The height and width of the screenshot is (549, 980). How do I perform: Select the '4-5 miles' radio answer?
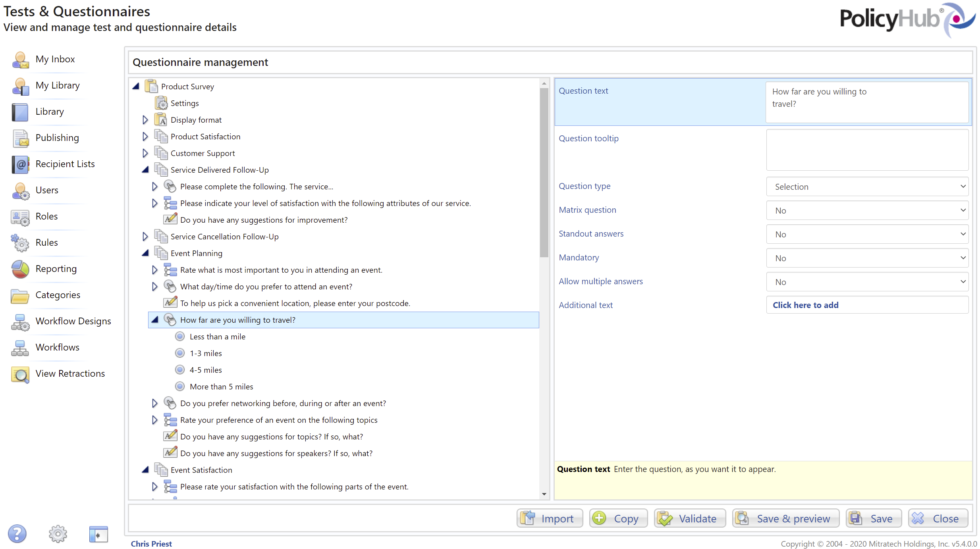[x=180, y=370]
